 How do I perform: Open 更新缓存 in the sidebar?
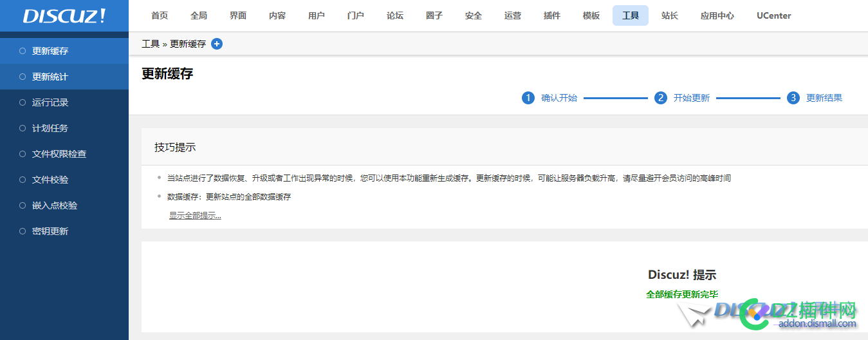[x=50, y=51]
